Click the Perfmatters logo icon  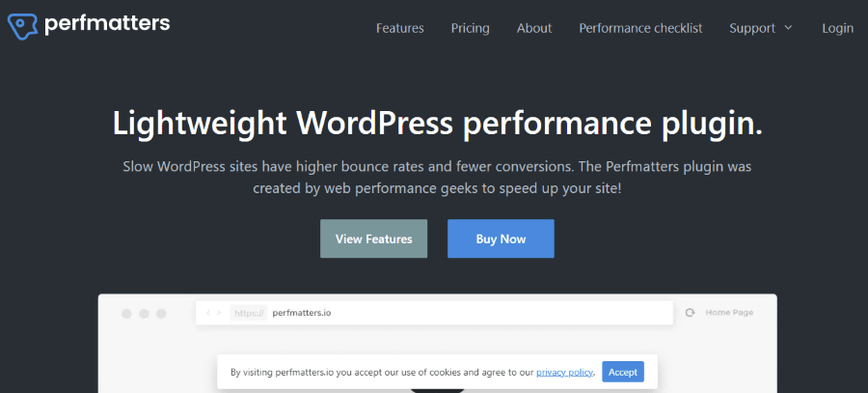coord(23,25)
